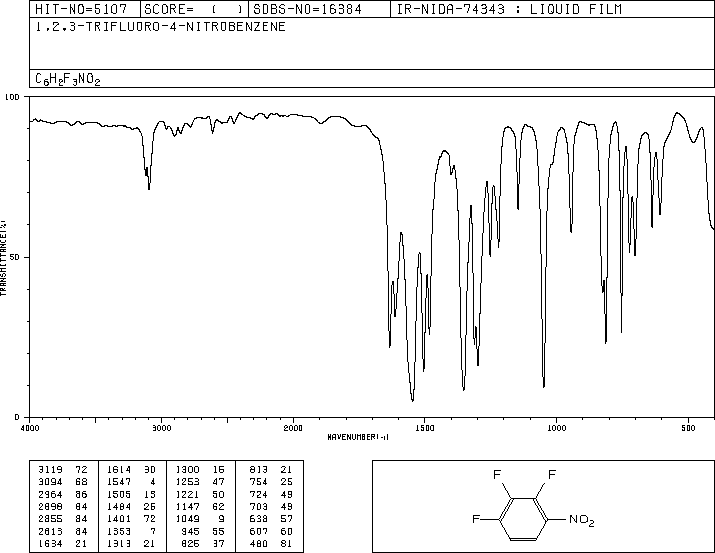Select peak table entry 1353

click(119, 531)
